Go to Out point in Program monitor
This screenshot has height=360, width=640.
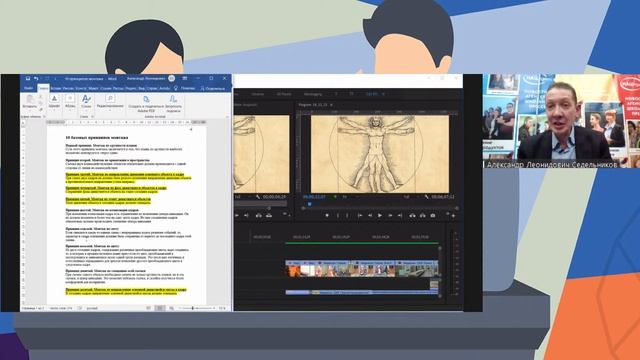point(400,216)
